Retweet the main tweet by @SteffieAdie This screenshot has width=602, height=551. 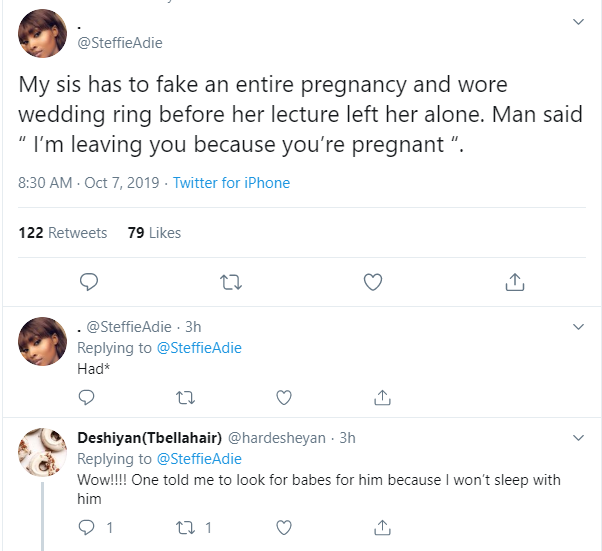(x=231, y=283)
